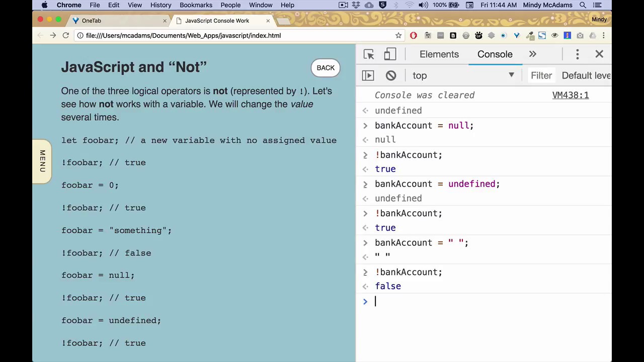Click code line 'foobar = 0;'
644x362 pixels.
click(90, 185)
